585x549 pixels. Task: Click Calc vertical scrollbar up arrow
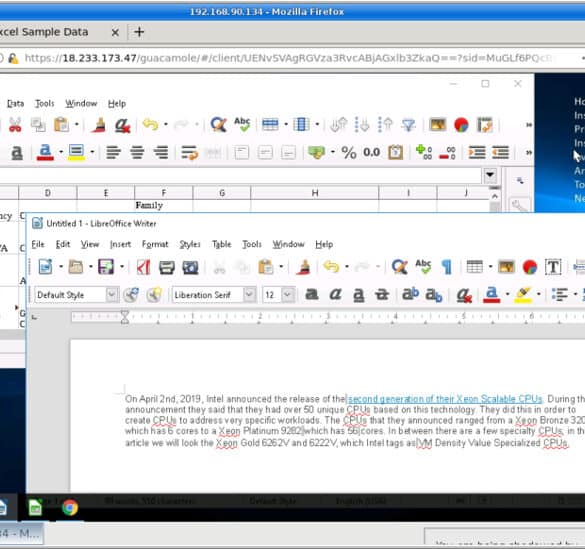coord(495,195)
